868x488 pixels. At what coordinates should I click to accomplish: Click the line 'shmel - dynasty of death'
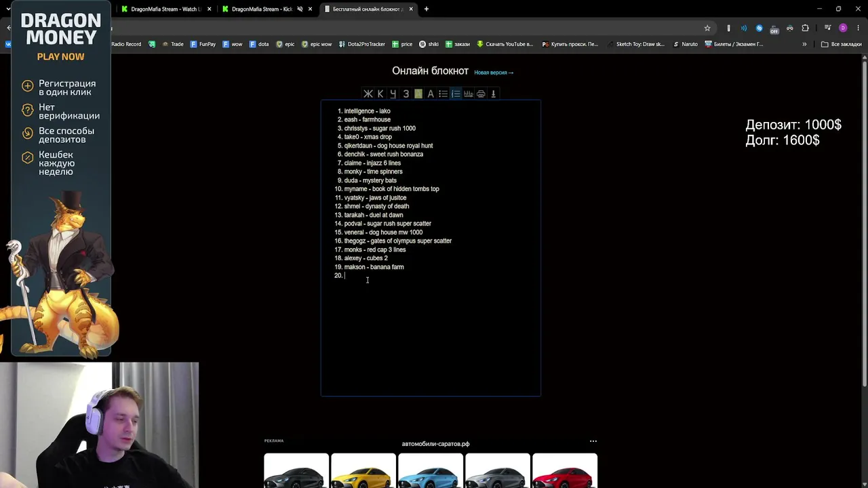point(376,207)
